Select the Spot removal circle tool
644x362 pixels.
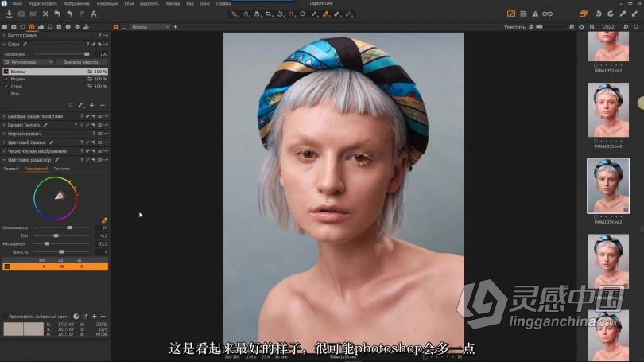point(303,14)
